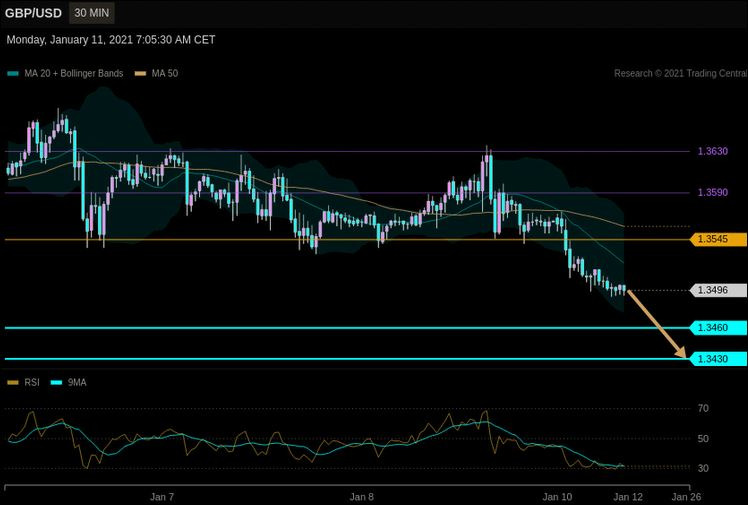Toggle the RSI legend entry
748x505 pixels.
24,382
